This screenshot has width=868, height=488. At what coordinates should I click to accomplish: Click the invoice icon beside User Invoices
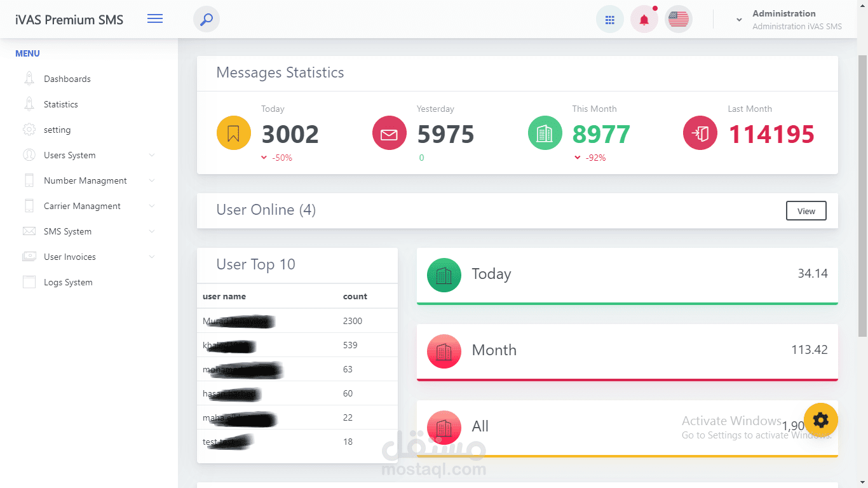click(29, 257)
